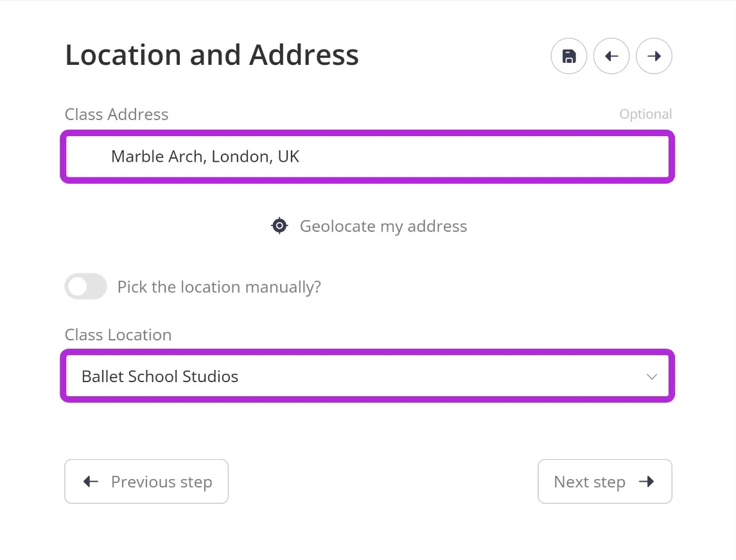Select the Ballet School Studios value text
This screenshot has width=736, height=560.
[x=160, y=376]
